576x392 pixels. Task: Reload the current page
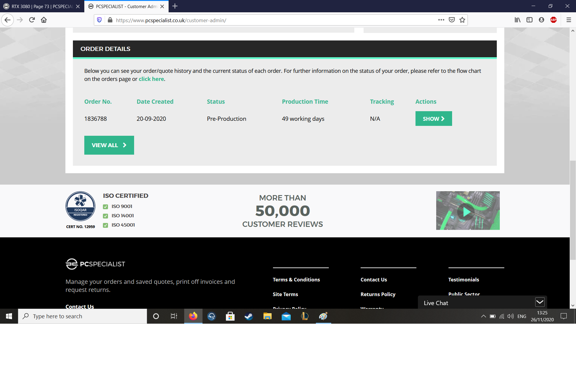click(x=32, y=20)
